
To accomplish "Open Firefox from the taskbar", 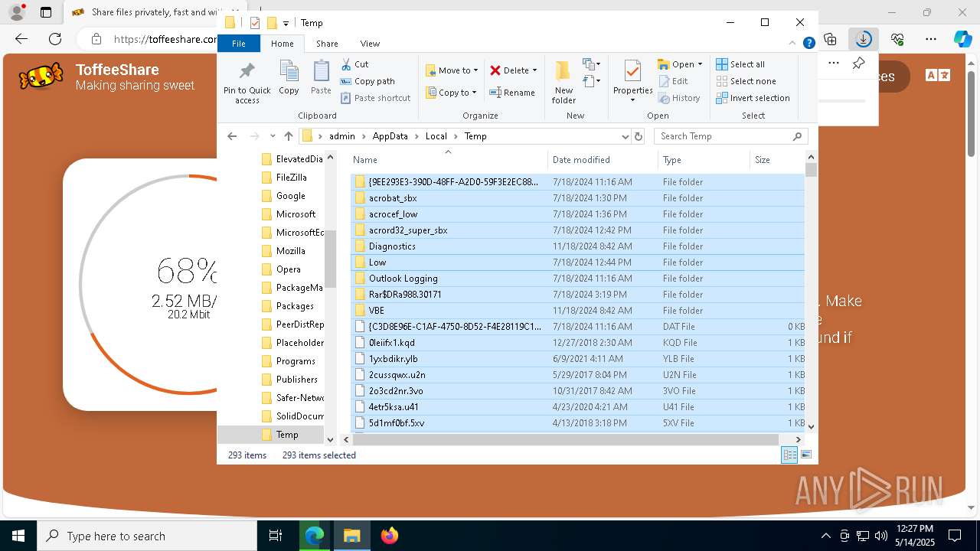I will point(390,536).
